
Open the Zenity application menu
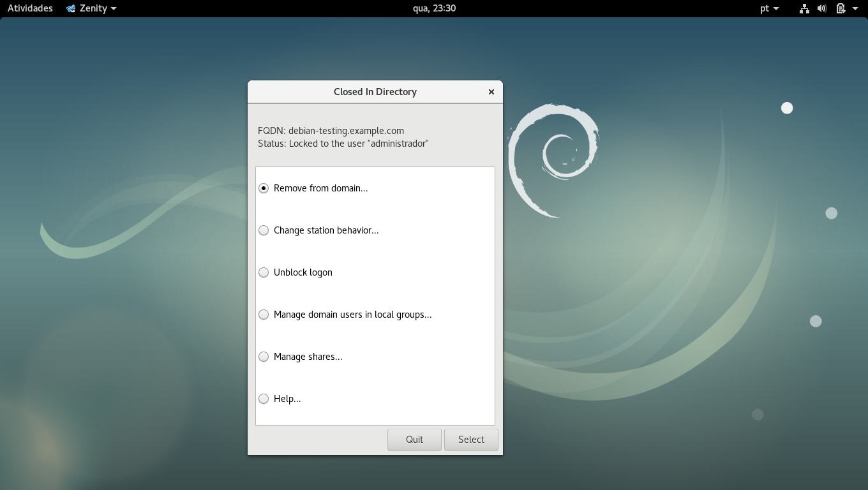tap(91, 8)
